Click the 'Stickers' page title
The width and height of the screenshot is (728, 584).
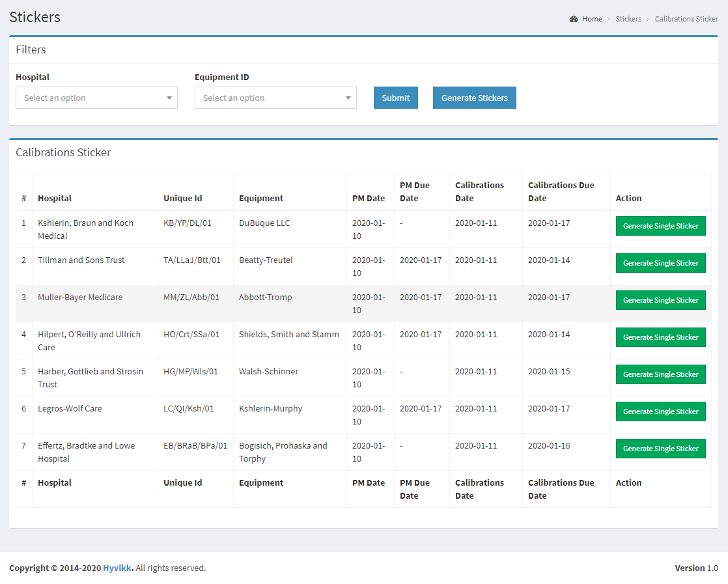[x=35, y=17]
